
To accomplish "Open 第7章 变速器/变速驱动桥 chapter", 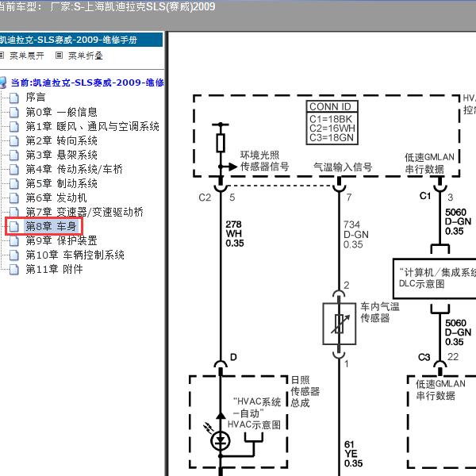I will [84, 212].
